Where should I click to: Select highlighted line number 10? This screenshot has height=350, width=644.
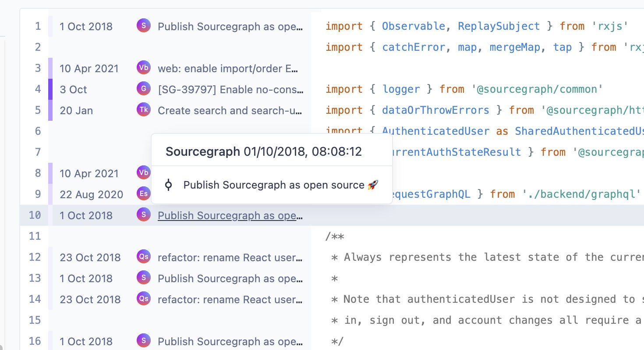pyautogui.click(x=35, y=215)
